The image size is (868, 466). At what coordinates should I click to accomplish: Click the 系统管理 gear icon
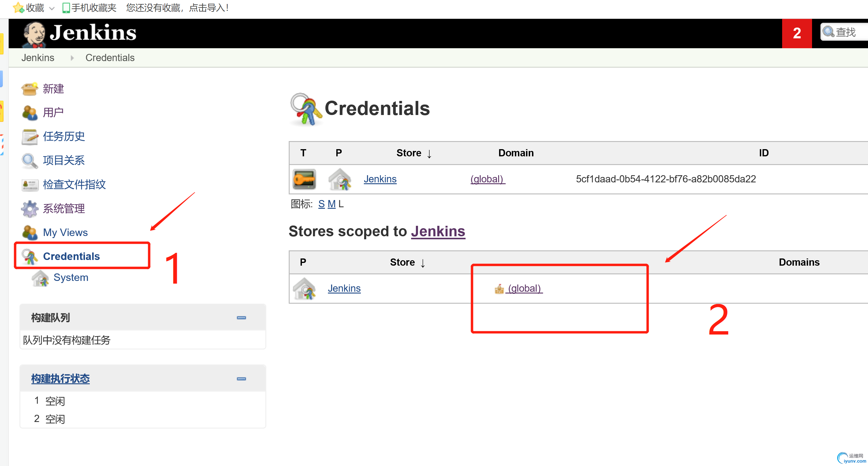[29, 209]
